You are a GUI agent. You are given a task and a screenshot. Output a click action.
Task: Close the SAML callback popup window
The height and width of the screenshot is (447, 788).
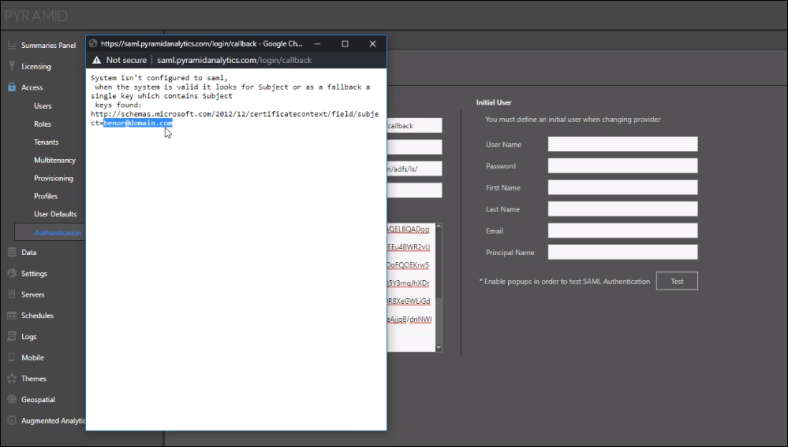click(x=372, y=44)
